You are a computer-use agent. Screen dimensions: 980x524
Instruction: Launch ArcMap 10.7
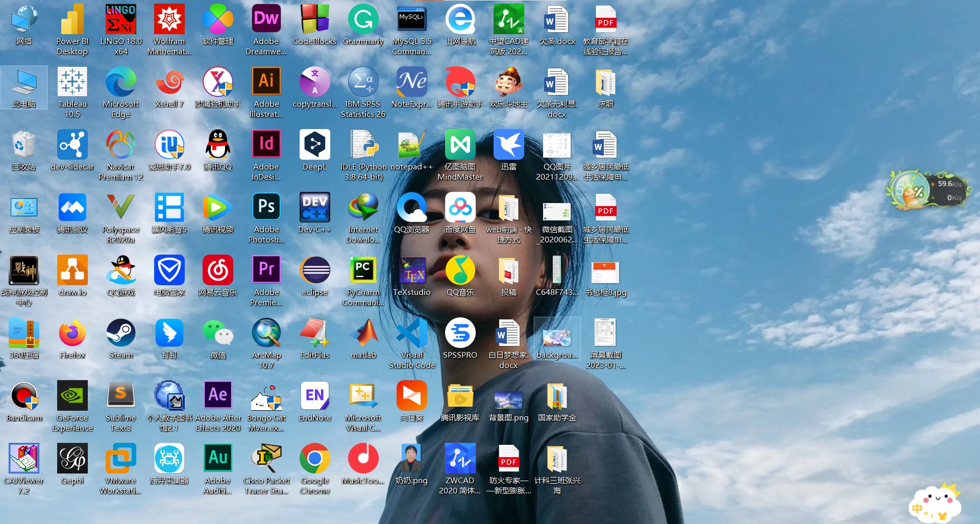(266, 333)
